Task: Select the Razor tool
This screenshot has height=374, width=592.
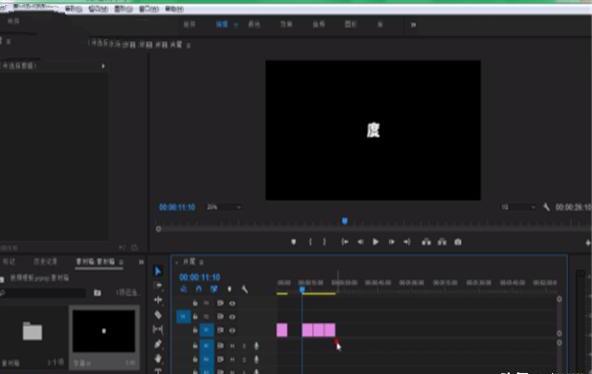Action: (158, 315)
